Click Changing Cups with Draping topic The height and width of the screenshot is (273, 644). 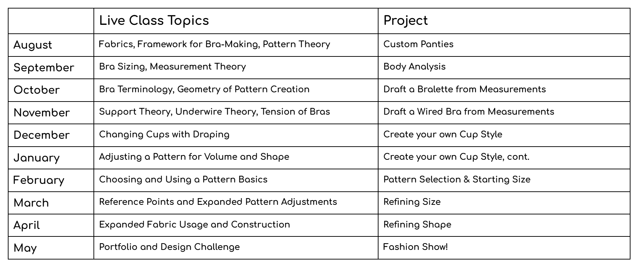point(164,135)
